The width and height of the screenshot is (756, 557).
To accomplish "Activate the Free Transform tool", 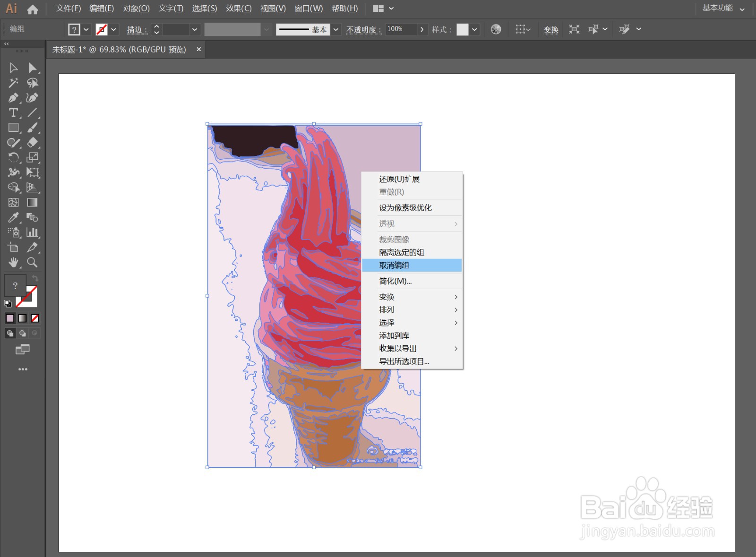I will (x=32, y=172).
